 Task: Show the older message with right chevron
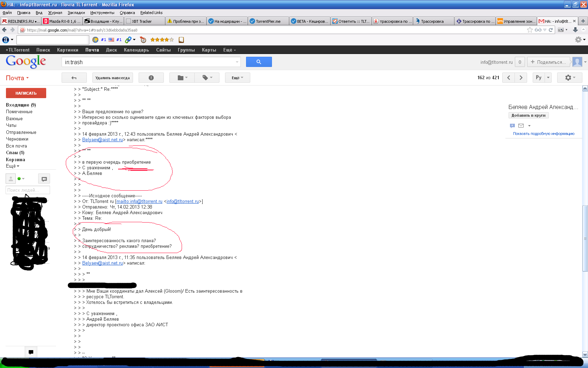coord(521,78)
